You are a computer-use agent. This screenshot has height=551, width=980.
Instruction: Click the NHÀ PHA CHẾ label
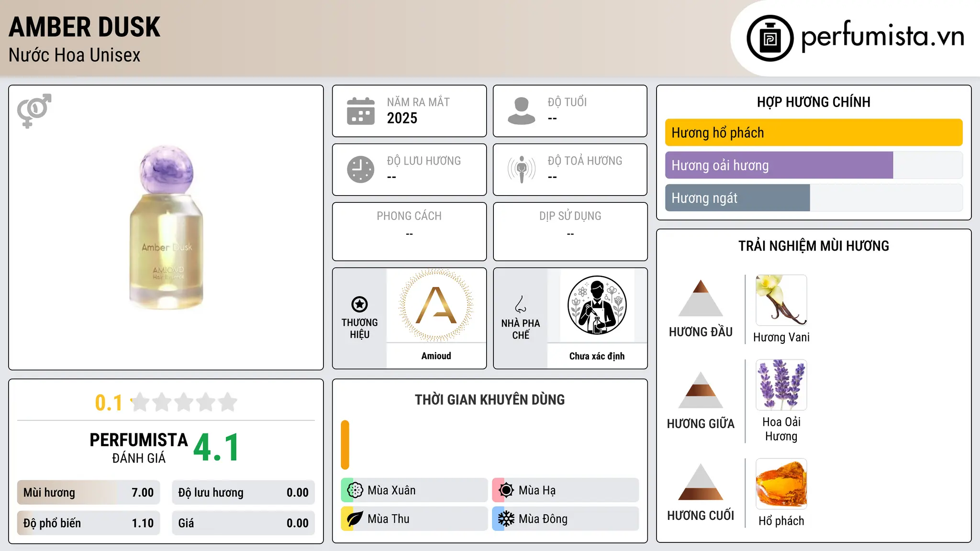pos(521,329)
